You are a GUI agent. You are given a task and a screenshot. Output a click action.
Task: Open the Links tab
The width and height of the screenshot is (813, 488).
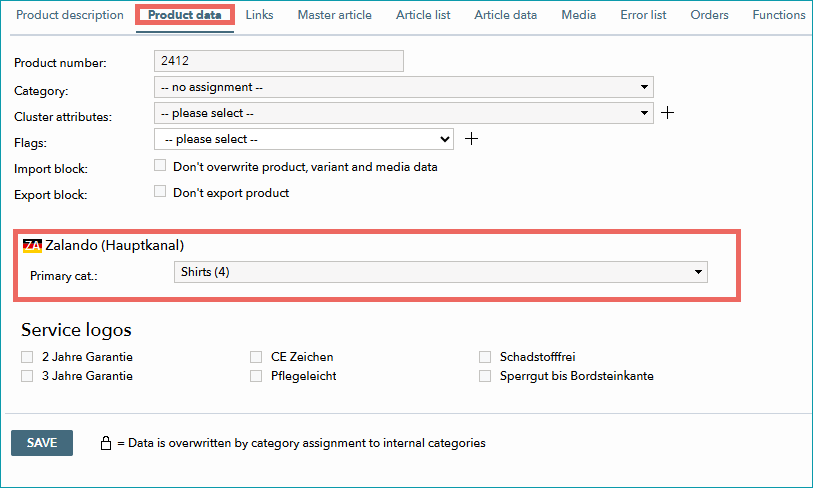[x=259, y=15]
